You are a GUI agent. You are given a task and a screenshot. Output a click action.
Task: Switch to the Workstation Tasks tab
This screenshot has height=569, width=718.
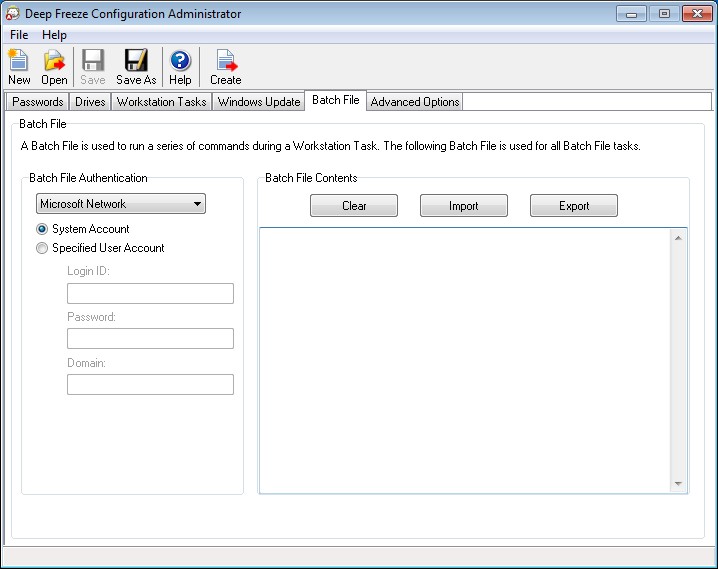click(161, 102)
